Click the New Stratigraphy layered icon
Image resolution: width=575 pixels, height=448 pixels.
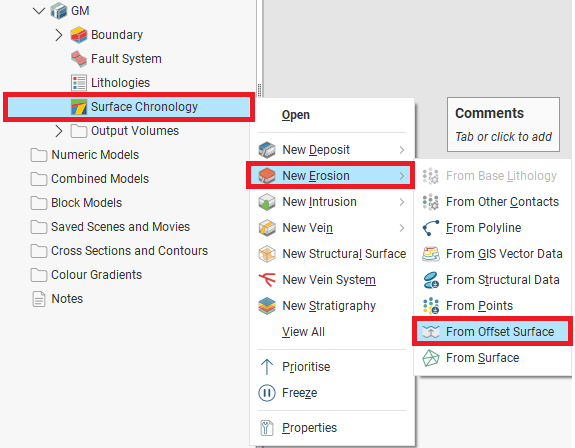coord(267,305)
